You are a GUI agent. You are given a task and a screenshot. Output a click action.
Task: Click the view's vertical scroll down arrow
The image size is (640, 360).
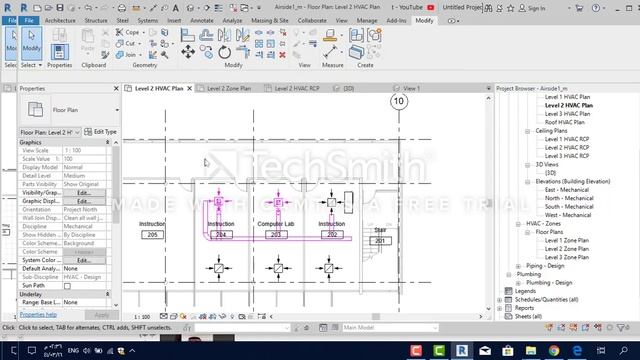(489, 309)
